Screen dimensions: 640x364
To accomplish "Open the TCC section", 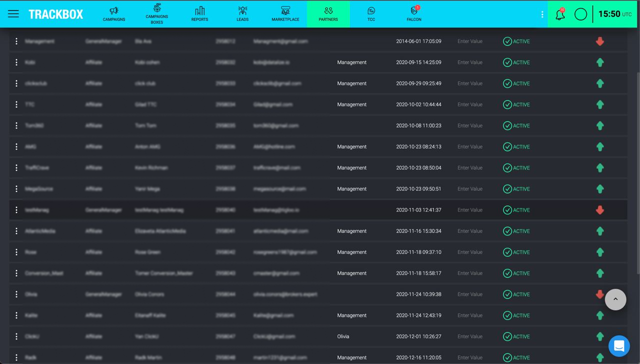I will pyautogui.click(x=371, y=14).
